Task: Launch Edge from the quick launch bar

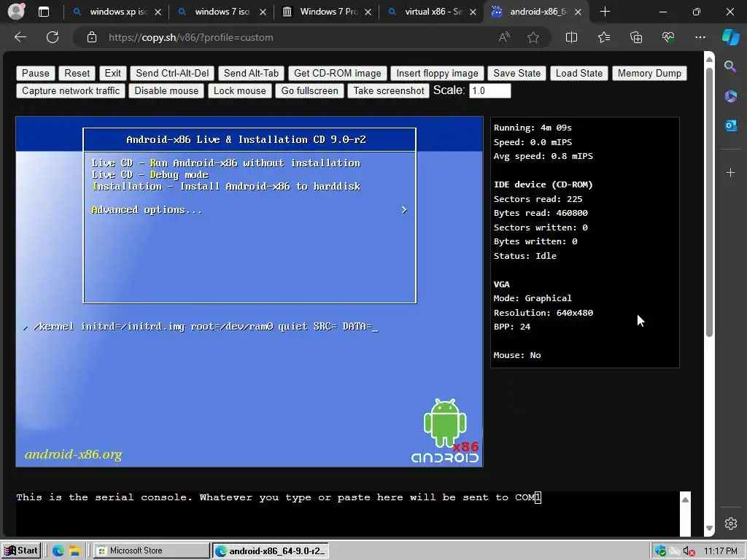Action: (x=58, y=551)
